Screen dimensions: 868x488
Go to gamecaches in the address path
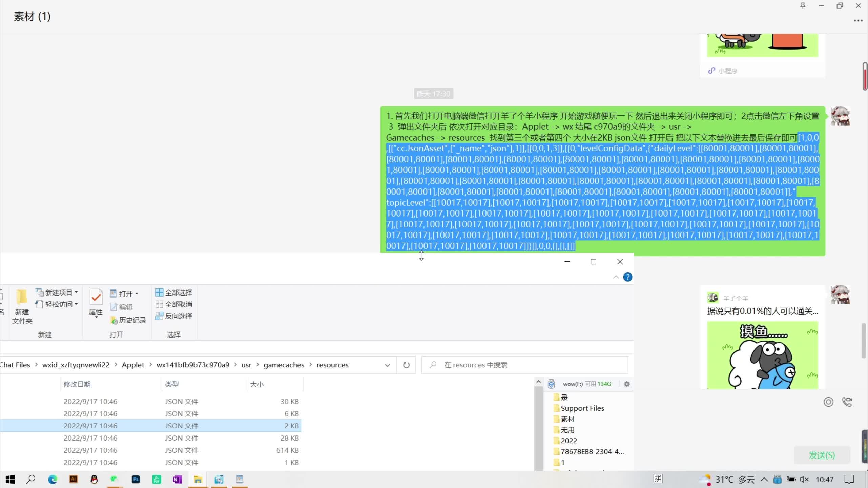pos(284,365)
